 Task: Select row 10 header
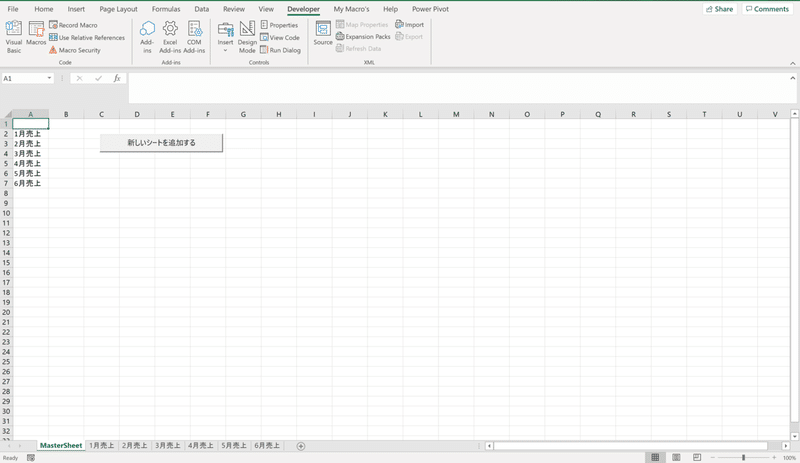click(6, 213)
